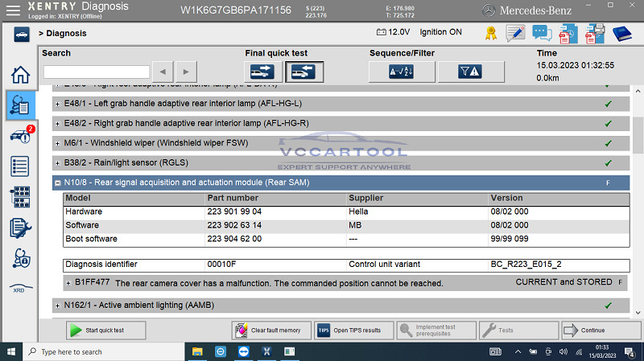Open the Windows Start button
The width and height of the screenshot is (644, 361).
pyautogui.click(x=11, y=352)
